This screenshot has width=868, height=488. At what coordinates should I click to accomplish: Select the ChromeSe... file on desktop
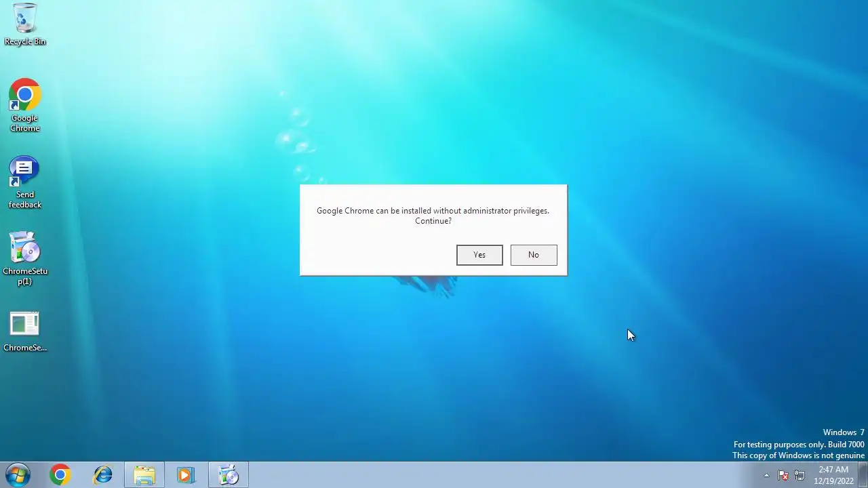25,332
